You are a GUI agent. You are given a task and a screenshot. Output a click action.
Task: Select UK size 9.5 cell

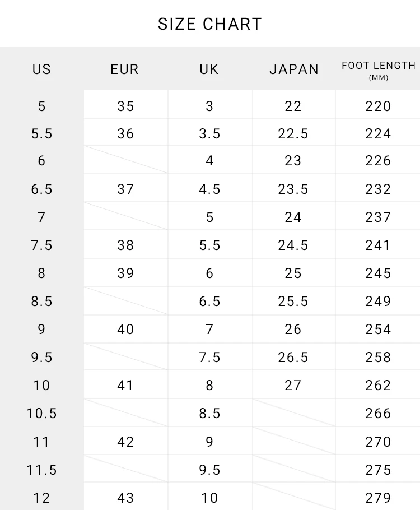pyautogui.click(x=209, y=470)
